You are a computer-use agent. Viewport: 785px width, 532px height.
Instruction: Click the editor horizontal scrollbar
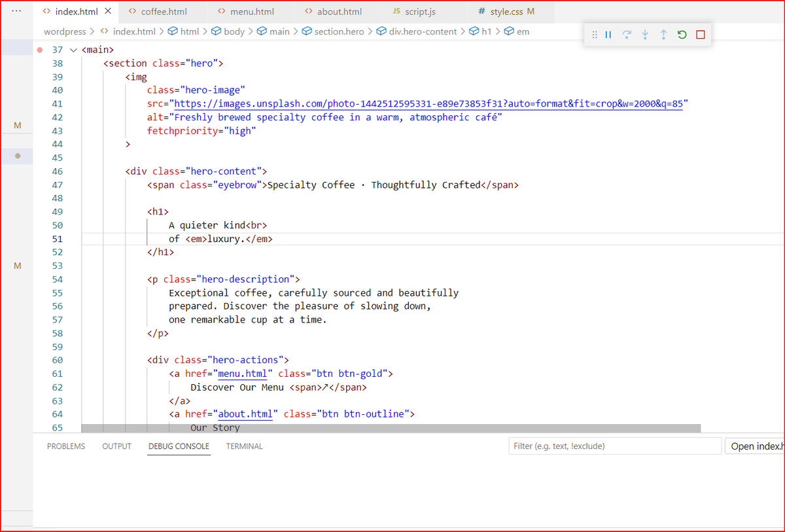(x=391, y=428)
